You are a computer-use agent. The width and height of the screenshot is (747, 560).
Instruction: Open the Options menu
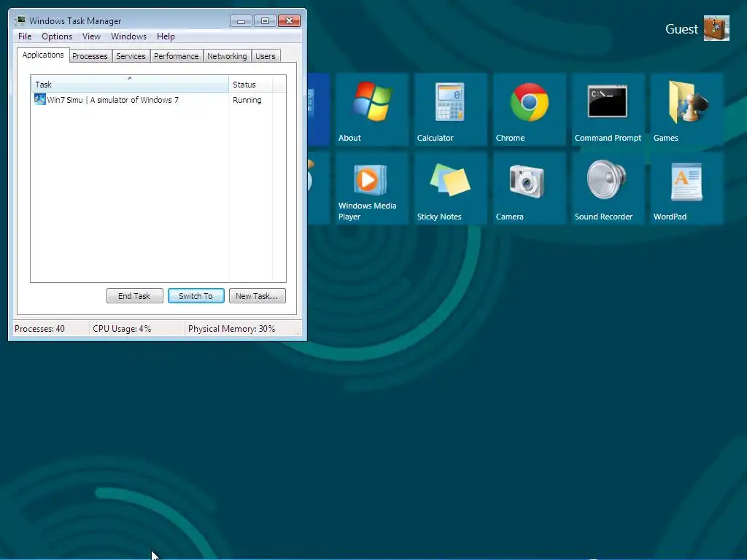pos(57,36)
